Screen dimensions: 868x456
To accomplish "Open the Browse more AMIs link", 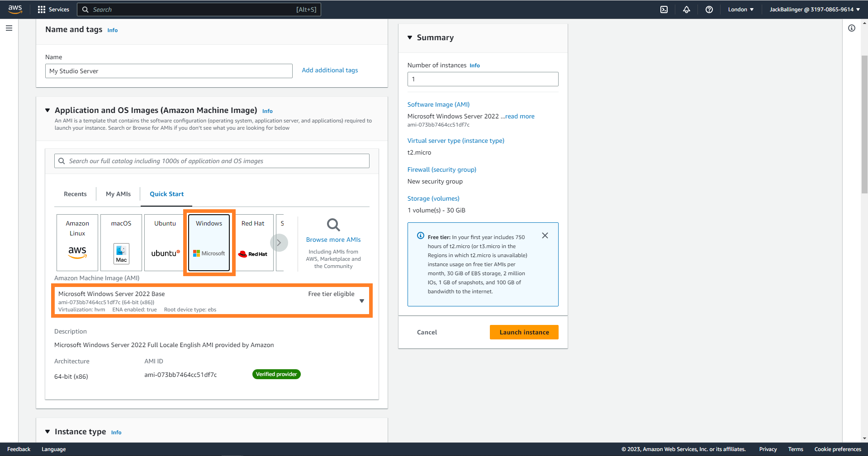I will tap(333, 240).
